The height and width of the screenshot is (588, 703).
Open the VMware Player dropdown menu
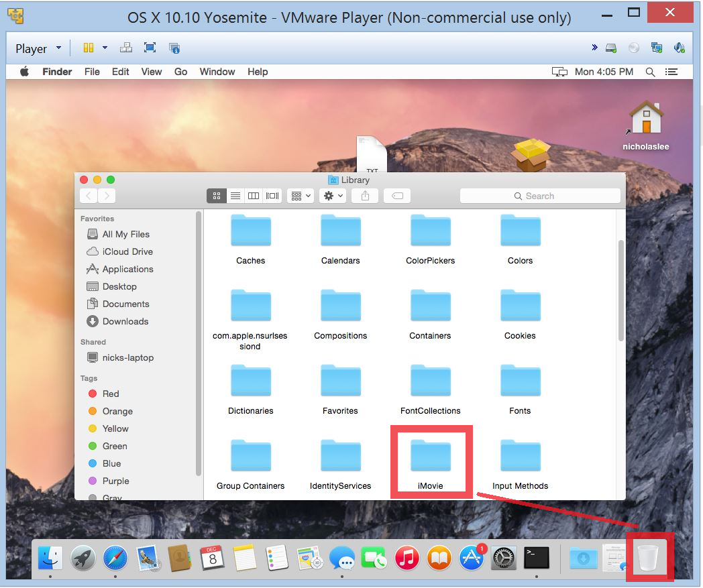pos(38,48)
